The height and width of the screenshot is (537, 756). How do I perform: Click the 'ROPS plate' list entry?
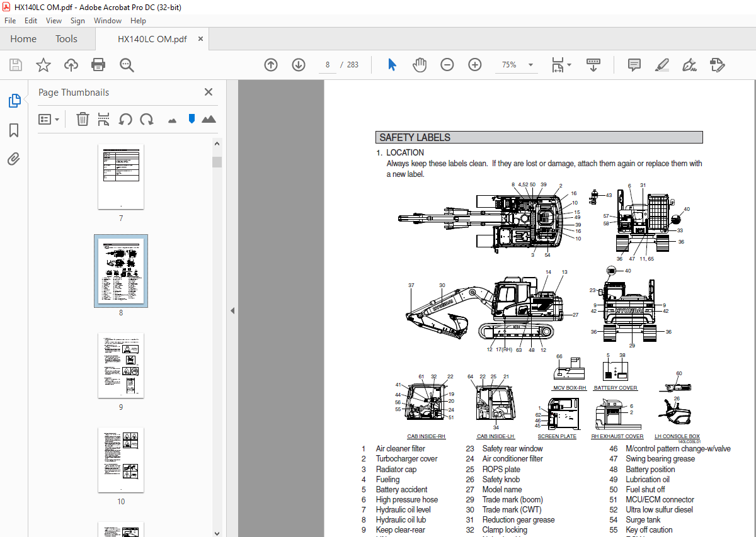[x=501, y=469]
